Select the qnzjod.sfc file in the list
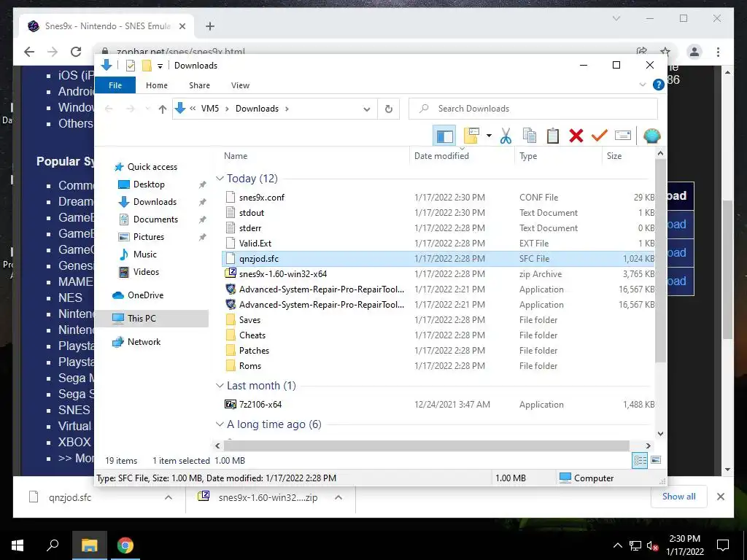The image size is (747, 560). click(438, 259)
